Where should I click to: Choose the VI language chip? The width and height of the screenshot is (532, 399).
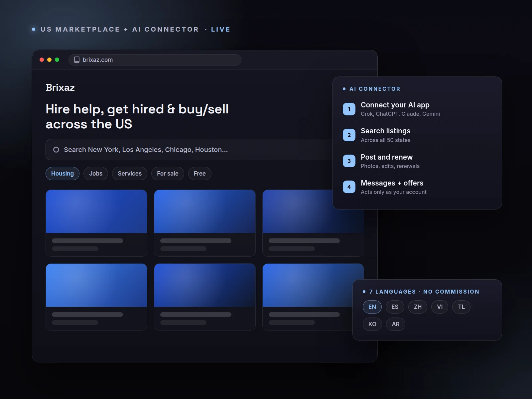pyautogui.click(x=440, y=307)
